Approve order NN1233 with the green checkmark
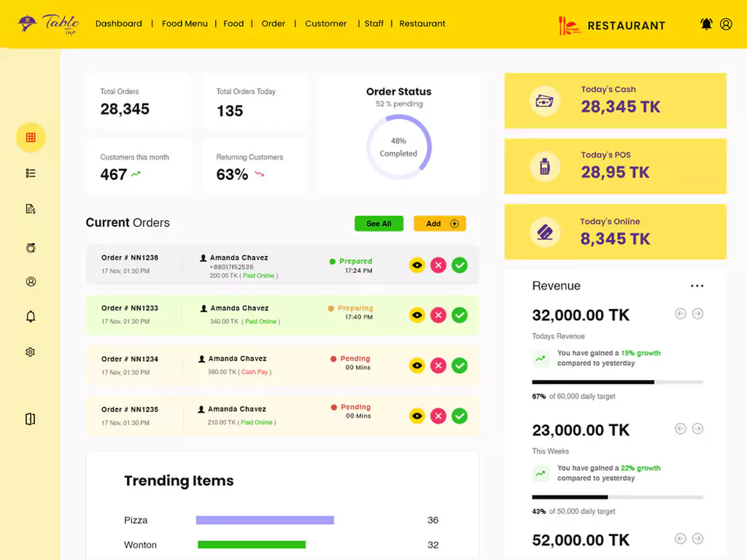The width and height of the screenshot is (747, 560). [460, 315]
